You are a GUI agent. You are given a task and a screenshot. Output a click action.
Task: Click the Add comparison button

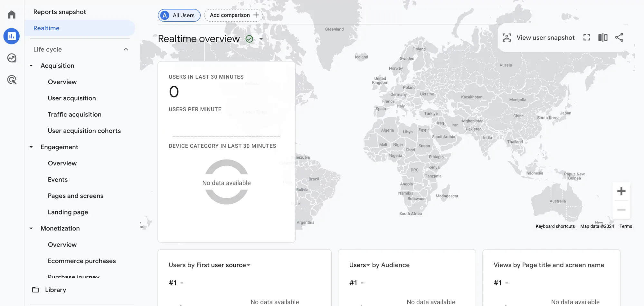[x=233, y=15]
